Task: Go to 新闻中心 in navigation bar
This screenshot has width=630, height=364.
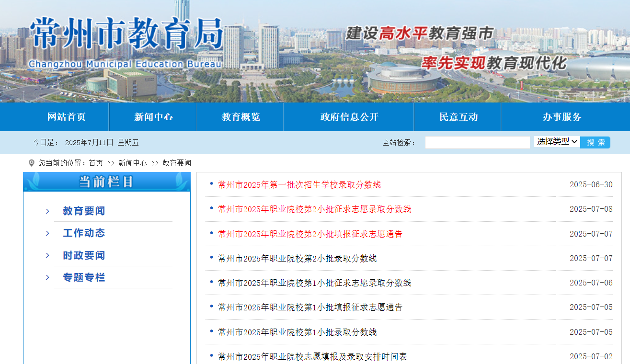Action: click(x=153, y=117)
